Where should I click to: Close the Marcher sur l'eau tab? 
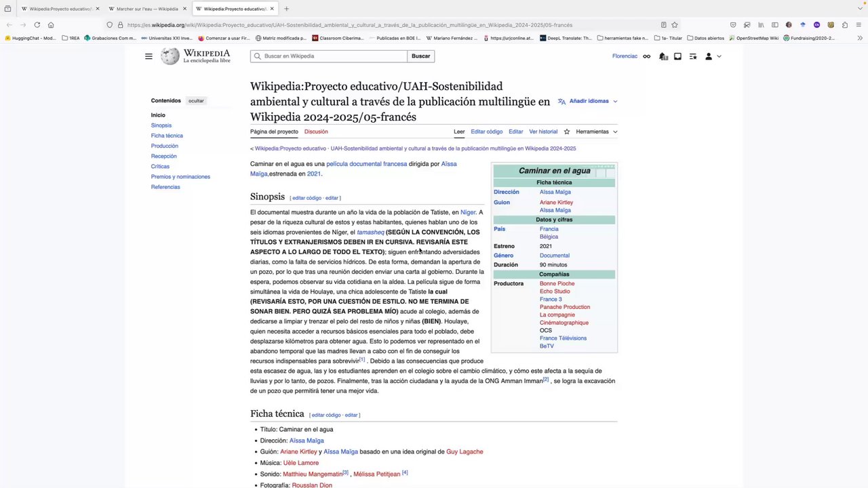coord(184,9)
